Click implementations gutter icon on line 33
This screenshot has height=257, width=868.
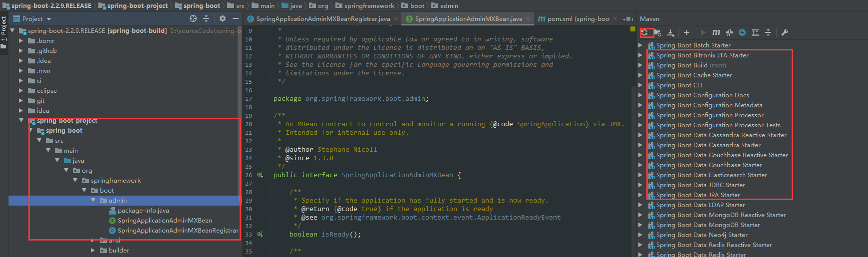(260, 234)
